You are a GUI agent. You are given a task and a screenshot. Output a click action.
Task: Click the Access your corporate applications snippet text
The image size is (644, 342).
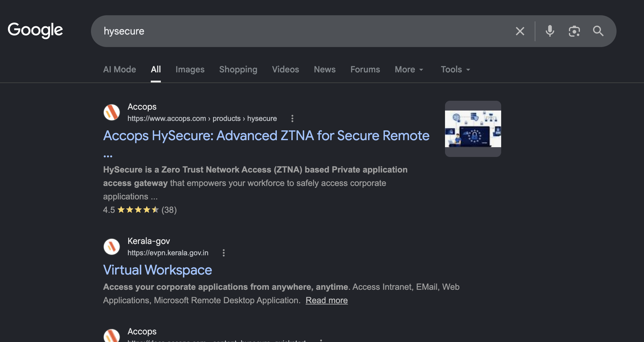point(281,293)
